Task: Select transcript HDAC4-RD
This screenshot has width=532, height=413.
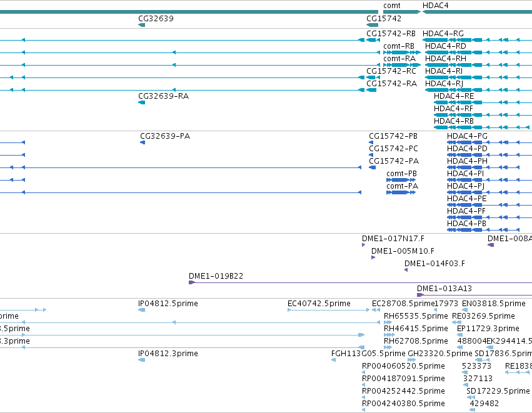Action: coord(446,46)
